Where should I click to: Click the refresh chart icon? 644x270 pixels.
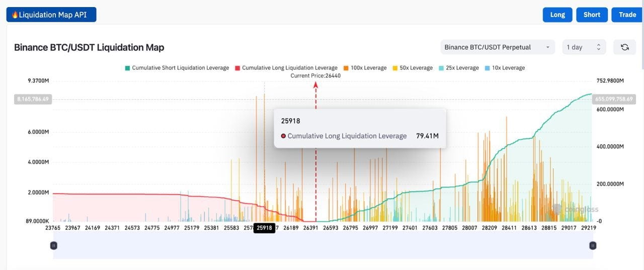(624, 47)
